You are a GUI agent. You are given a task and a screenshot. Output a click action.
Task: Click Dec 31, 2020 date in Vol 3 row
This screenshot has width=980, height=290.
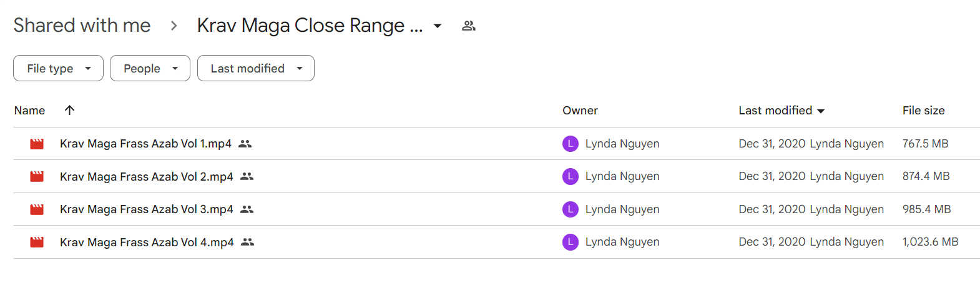(772, 209)
